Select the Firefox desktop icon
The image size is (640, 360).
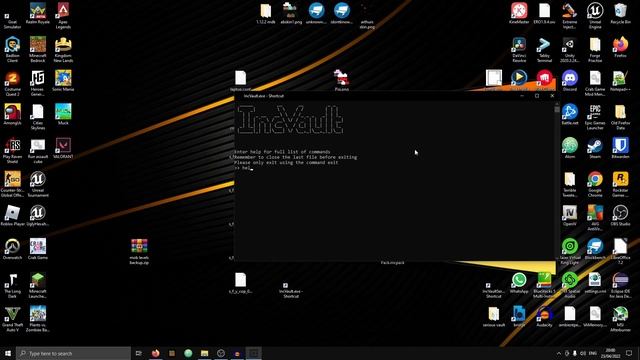[620, 47]
